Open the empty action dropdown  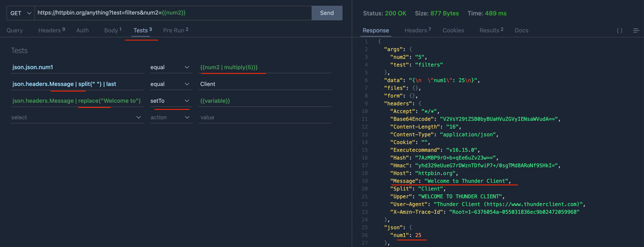[171, 117]
